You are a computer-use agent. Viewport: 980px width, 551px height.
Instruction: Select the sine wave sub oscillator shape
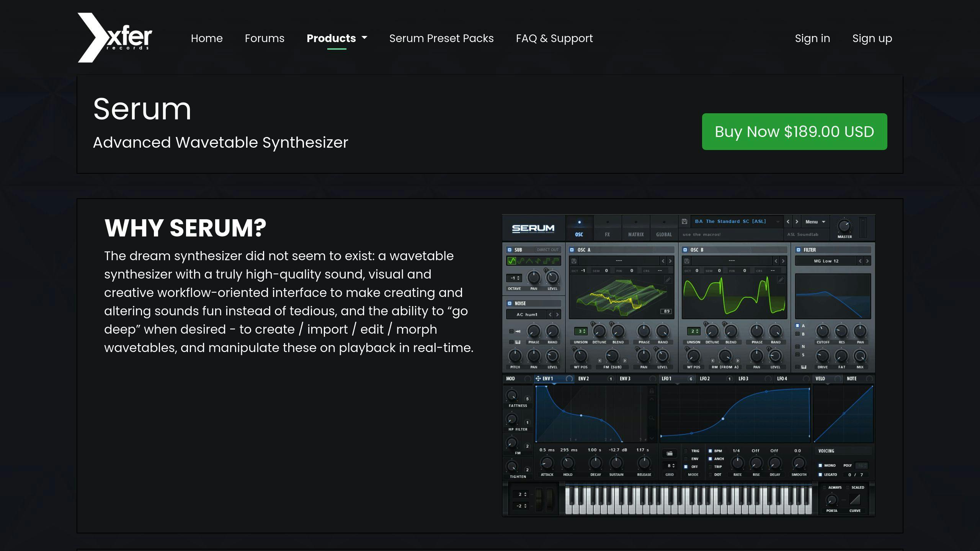tap(511, 261)
